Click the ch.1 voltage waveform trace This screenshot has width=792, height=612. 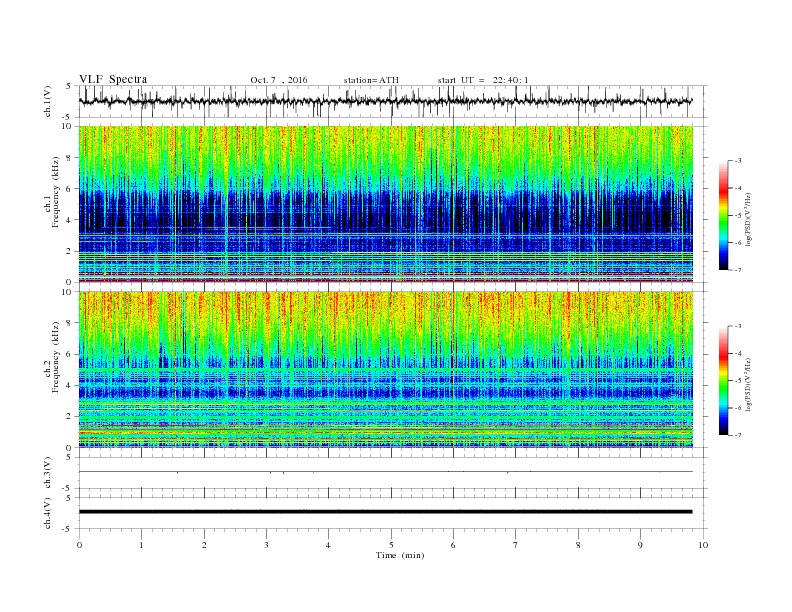tap(385, 101)
